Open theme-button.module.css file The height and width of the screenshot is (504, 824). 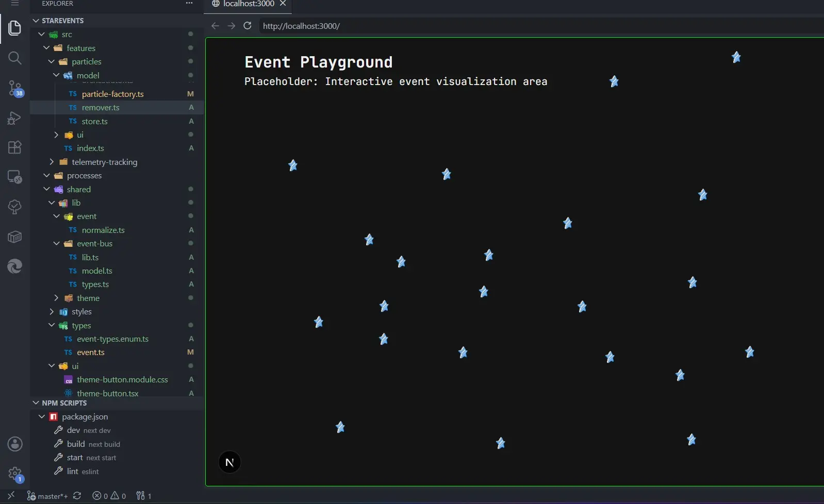pos(122,379)
